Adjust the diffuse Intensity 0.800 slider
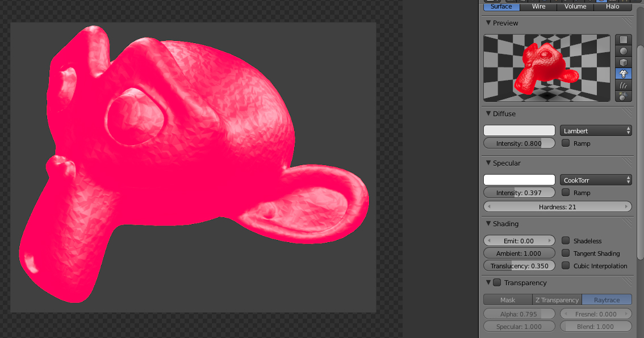This screenshot has width=644, height=338. pyautogui.click(x=519, y=143)
